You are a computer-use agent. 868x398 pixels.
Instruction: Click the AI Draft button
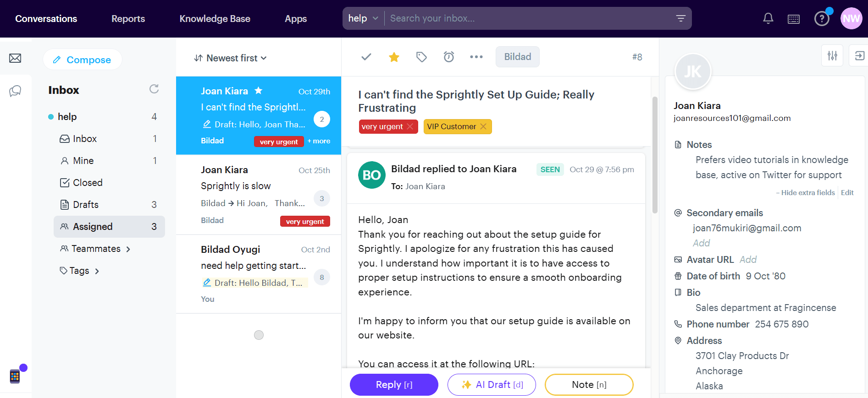[492, 385]
